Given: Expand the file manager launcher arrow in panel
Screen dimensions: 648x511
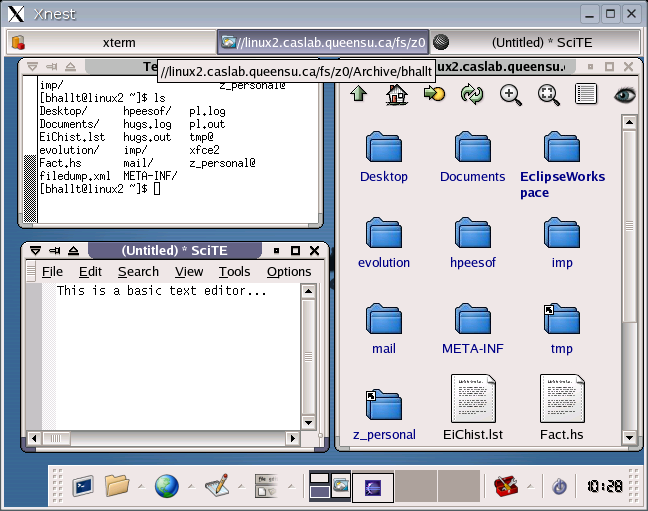Looking at the screenshot, I should coord(139,487).
